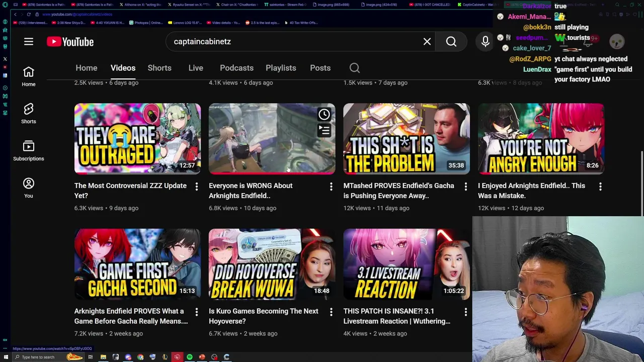Open the Photopea bookmark
Screen dimensions: 644x362
pos(146,23)
